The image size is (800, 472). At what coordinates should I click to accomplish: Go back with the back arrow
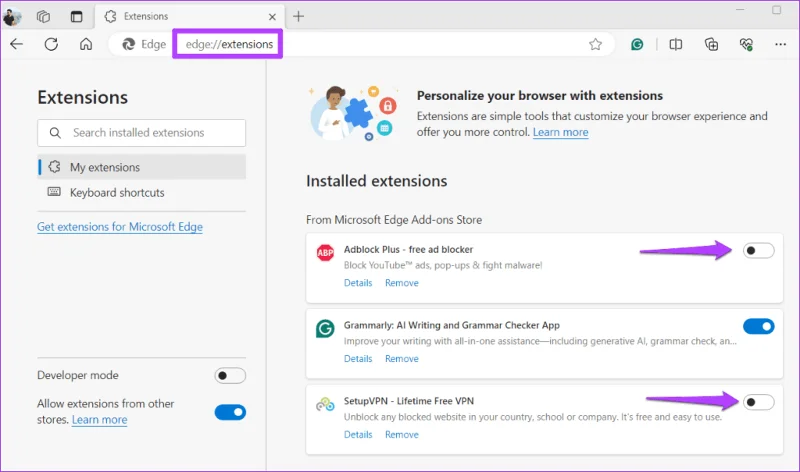click(x=16, y=44)
